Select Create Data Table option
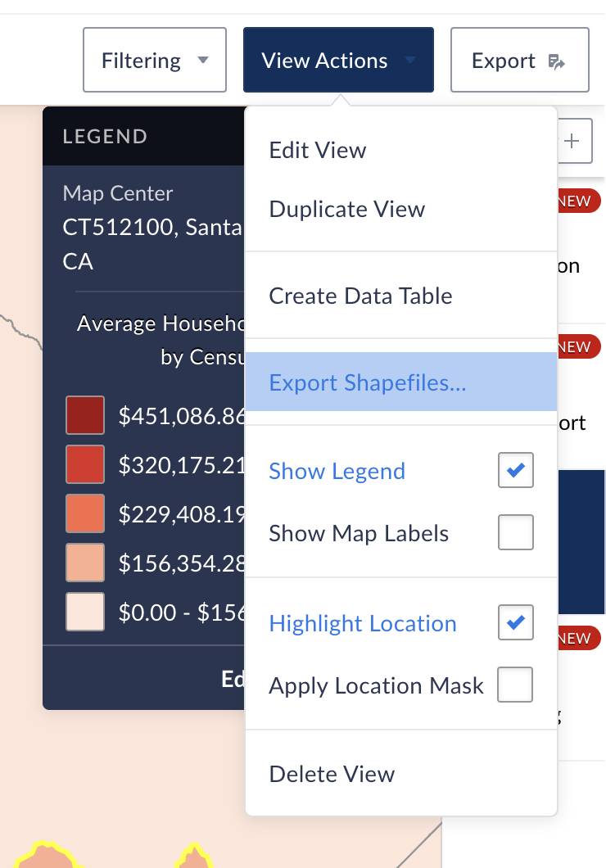 pyautogui.click(x=400, y=296)
